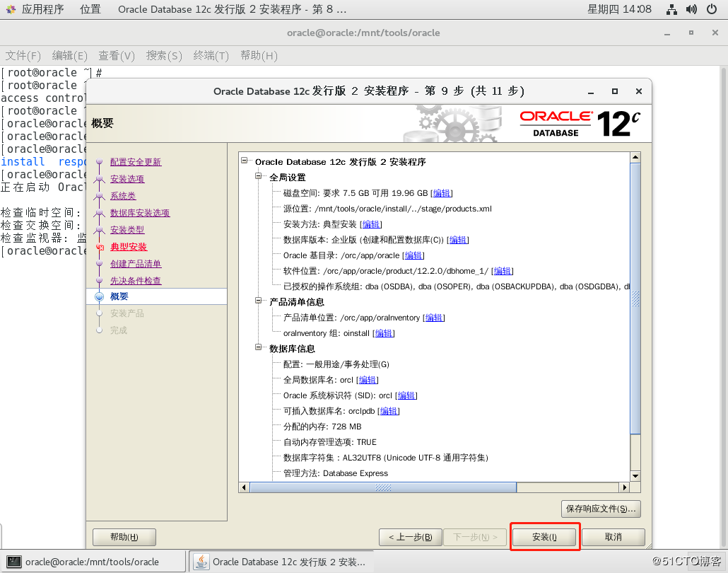Viewport: 728px width, 573px height.
Task: Maximize the Oracle installer dialog
Action: pos(615,91)
